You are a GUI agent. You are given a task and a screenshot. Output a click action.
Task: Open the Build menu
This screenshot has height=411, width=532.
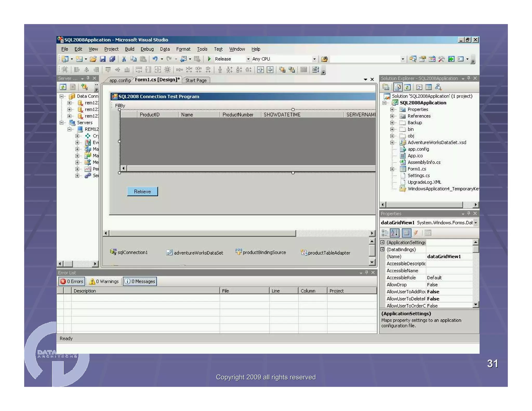click(129, 49)
